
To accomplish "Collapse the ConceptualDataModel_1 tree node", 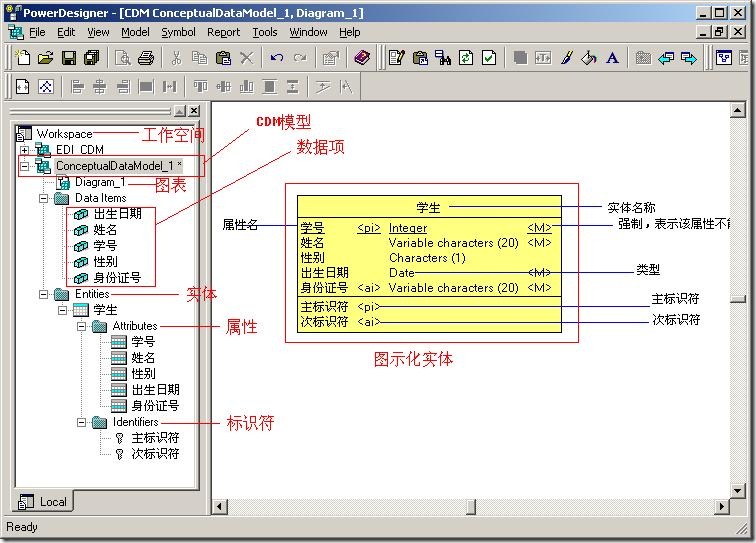I will [24, 166].
